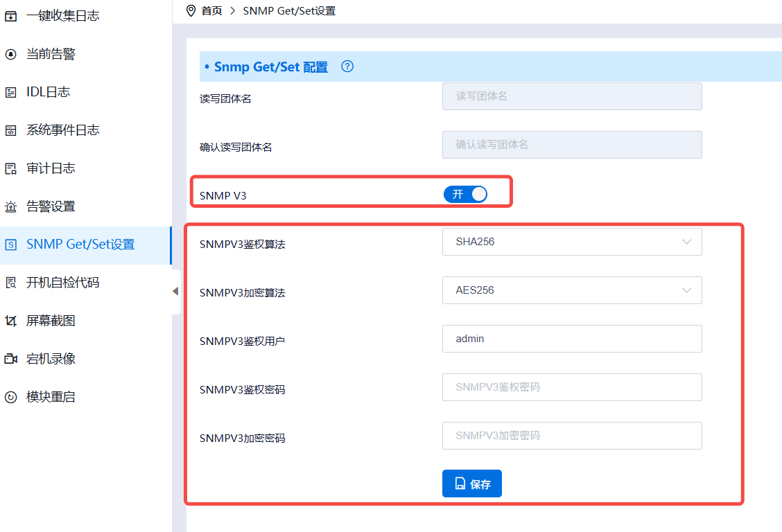
Task: Click the 首页 breadcrumb link
Action: pyautogui.click(x=211, y=11)
